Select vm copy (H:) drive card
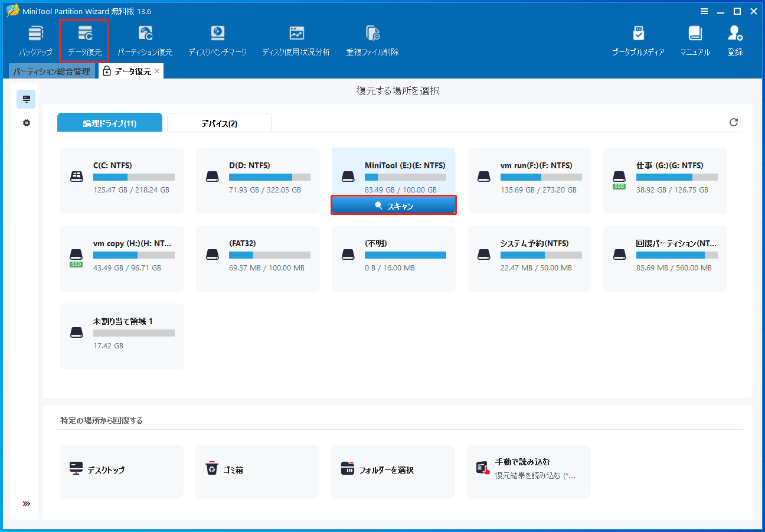Image resolution: width=765 pixels, height=532 pixels. [122, 259]
